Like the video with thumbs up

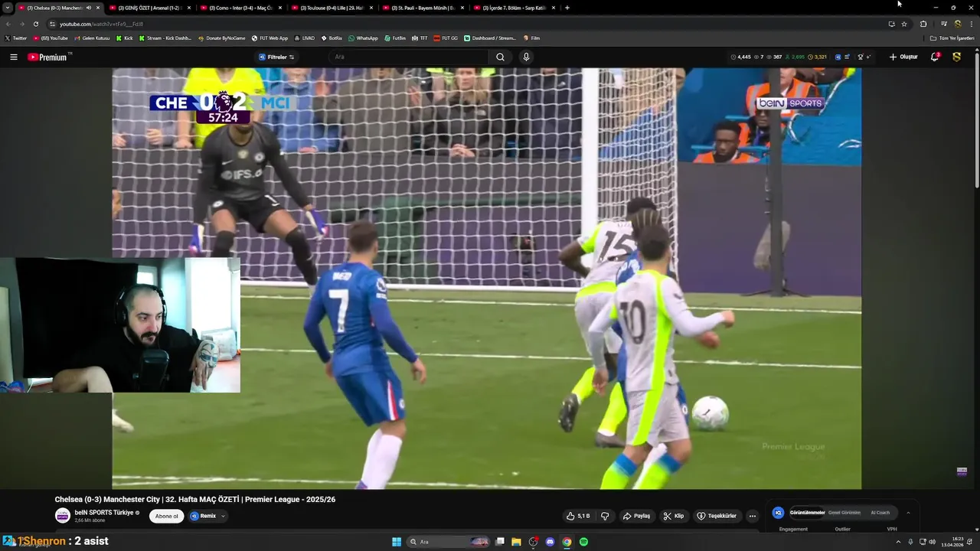click(x=578, y=516)
